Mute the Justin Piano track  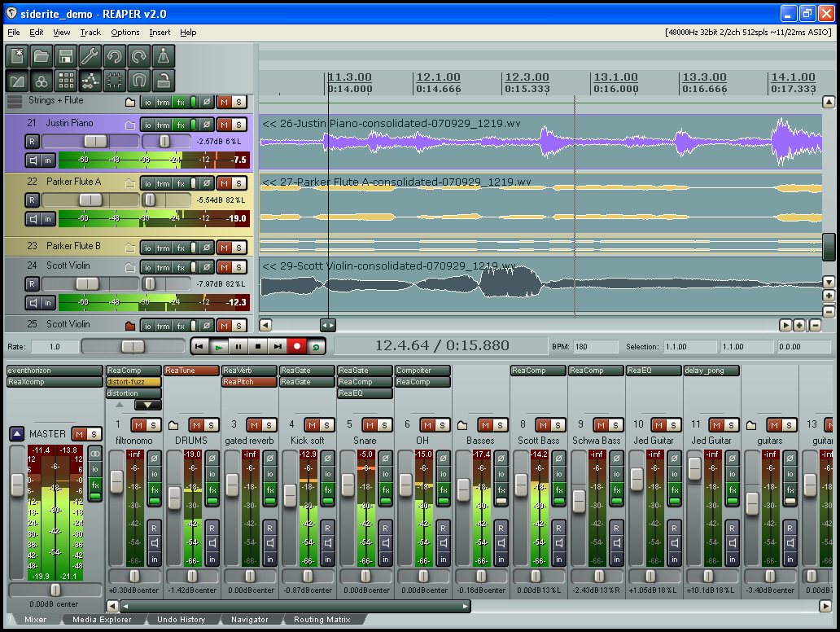(x=224, y=125)
